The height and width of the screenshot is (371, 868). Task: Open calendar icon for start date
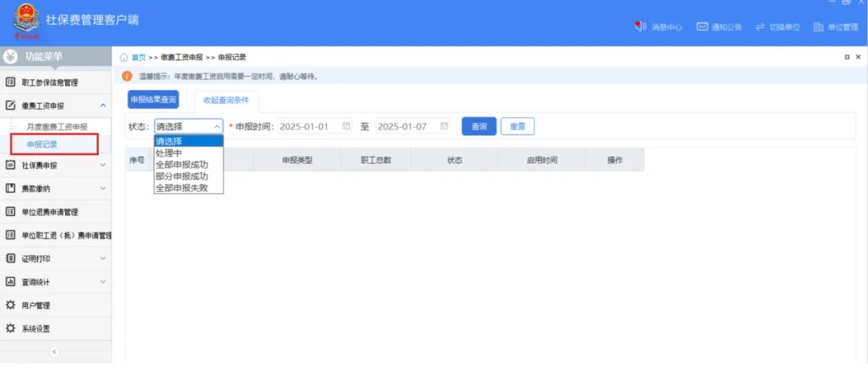click(346, 126)
